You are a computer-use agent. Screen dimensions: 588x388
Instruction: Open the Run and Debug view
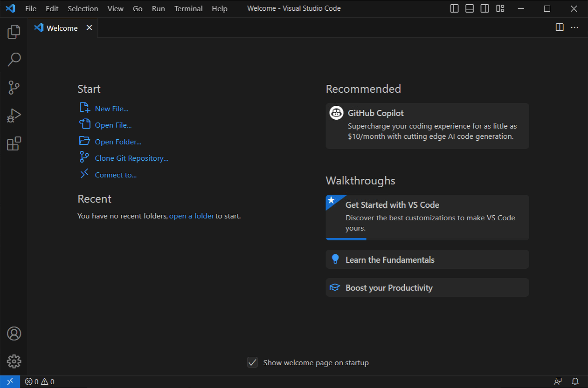click(x=14, y=116)
